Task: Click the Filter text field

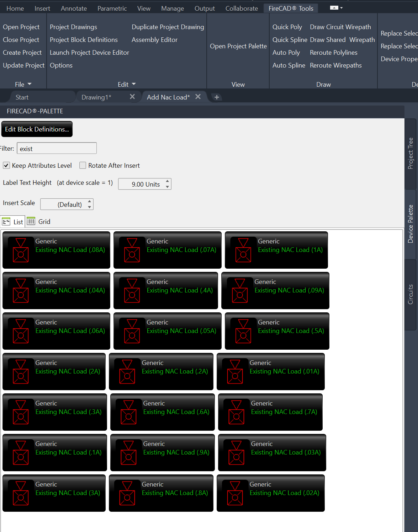Action: [57, 148]
